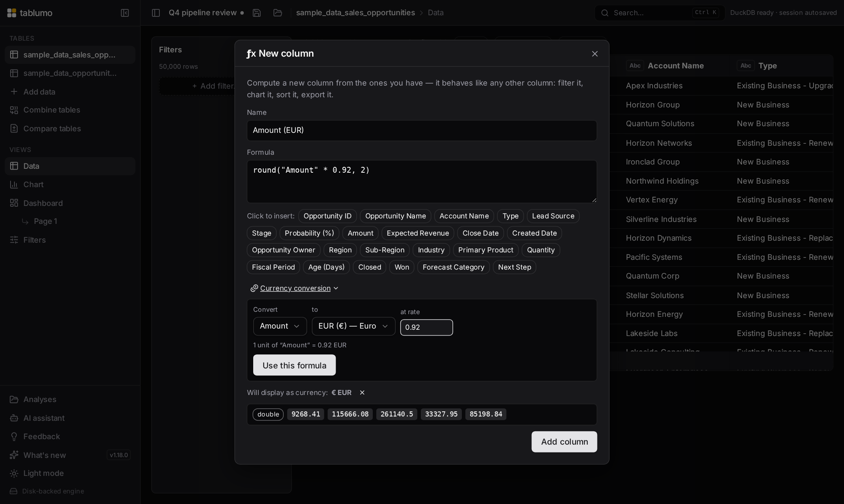
Task: Click the AI assistant robot icon
Action: point(14,418)
